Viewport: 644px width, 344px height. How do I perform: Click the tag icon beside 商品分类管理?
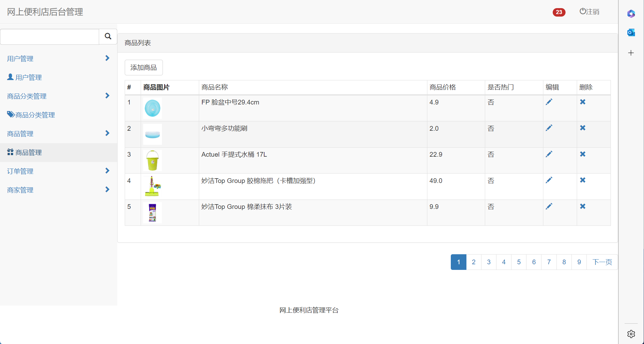point(10,114)
